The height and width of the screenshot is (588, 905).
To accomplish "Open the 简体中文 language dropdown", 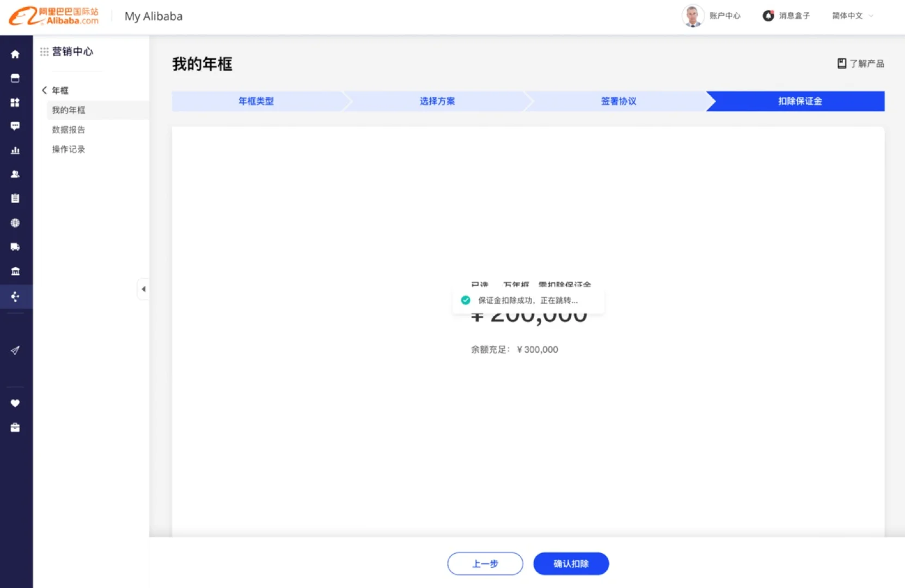I will 852,16.
